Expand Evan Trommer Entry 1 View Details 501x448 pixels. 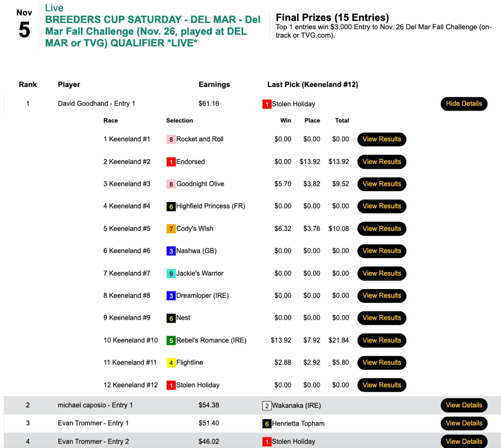tap(464, 423)
